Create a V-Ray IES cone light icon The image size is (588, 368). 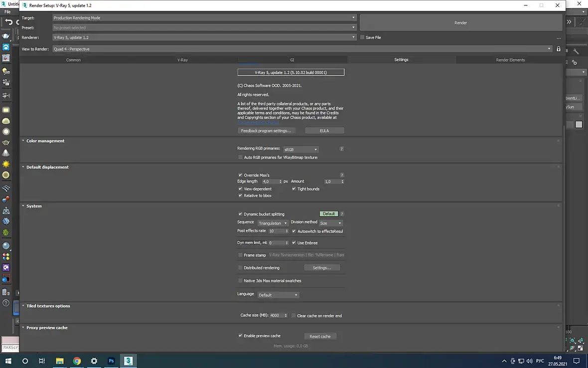coord(6,153)
